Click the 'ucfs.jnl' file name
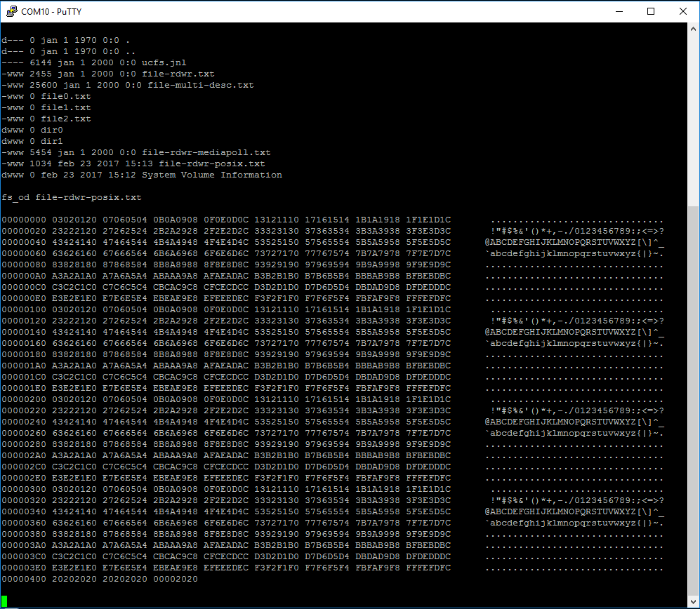This screenshot has height=609, width=700. click(164, 62)
